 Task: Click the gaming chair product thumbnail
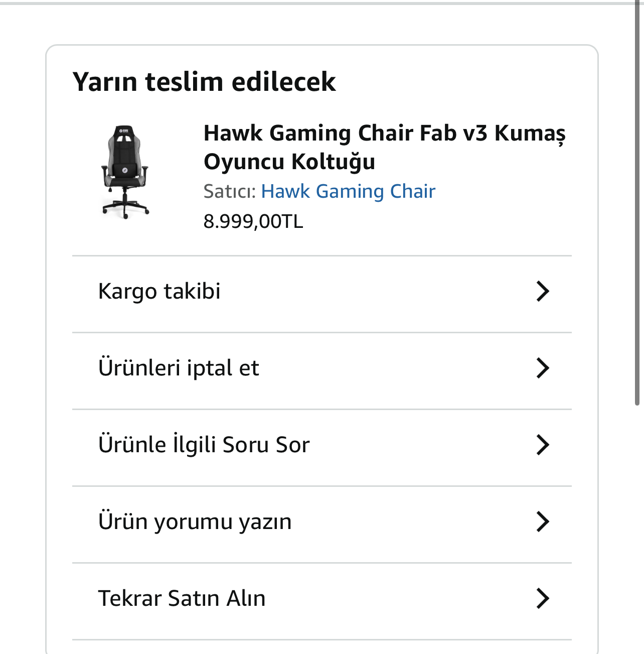pos(125,172)
